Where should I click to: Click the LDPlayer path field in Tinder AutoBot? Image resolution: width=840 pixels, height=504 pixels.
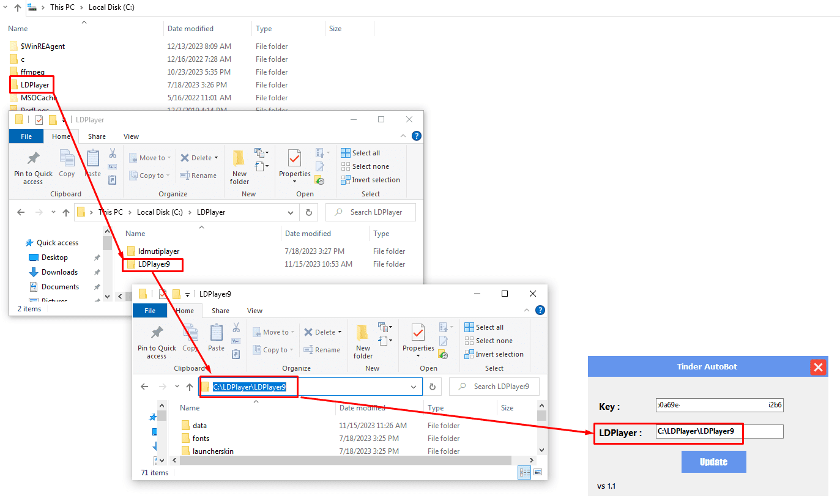(719, 431)
